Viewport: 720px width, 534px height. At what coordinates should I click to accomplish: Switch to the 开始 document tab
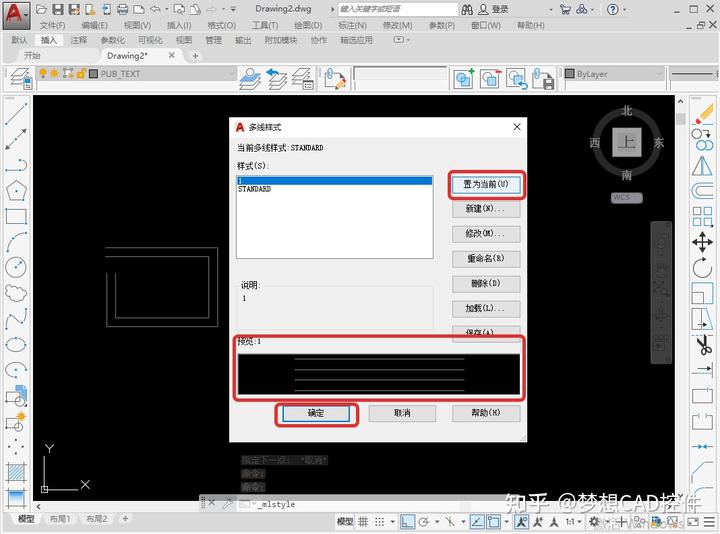click(x=32, y=56)
